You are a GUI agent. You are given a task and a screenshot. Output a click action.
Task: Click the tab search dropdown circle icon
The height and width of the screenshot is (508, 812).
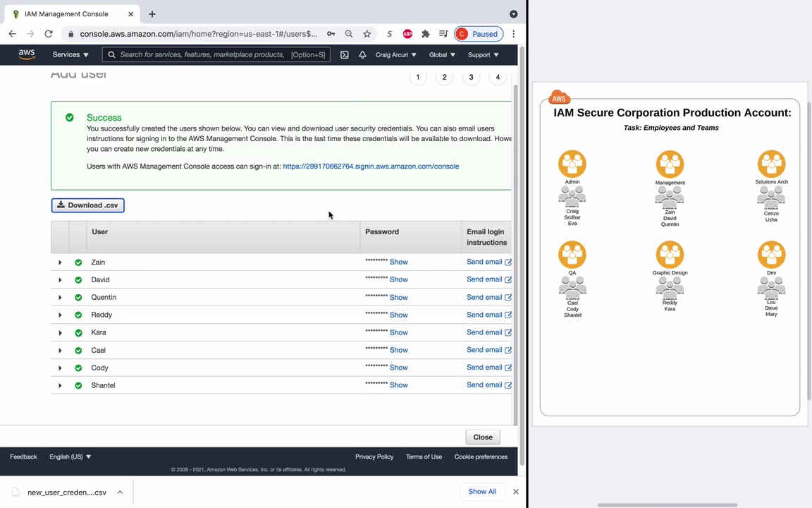point(514,14)
